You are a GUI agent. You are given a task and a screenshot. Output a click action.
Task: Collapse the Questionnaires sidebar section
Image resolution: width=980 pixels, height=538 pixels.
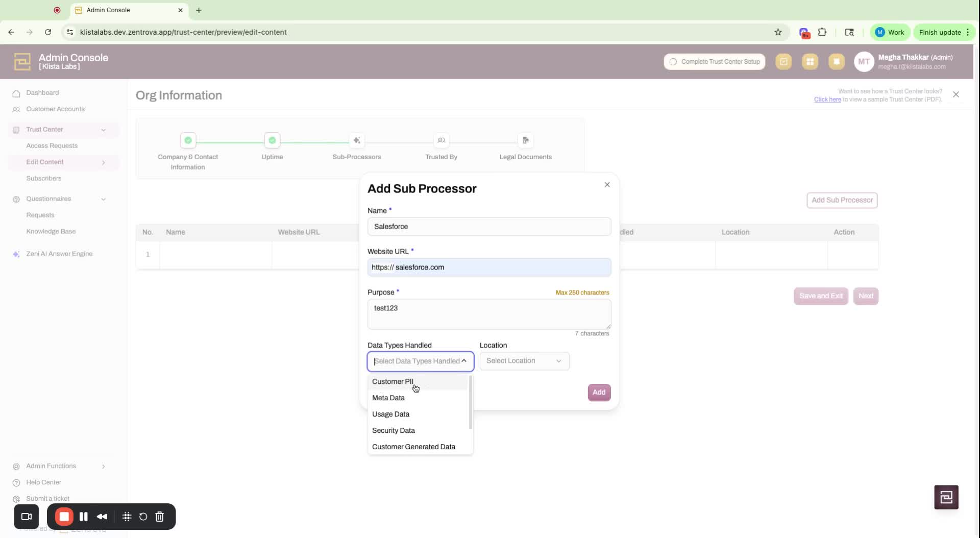tap(104, 200)
